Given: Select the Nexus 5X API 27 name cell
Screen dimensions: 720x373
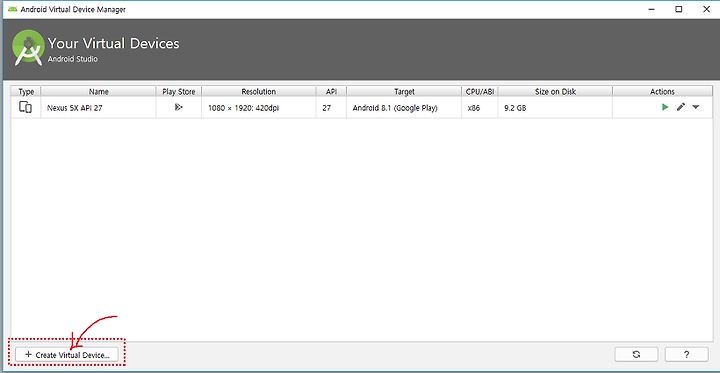Looking at the screenshot, I should [x=98, y=108].
